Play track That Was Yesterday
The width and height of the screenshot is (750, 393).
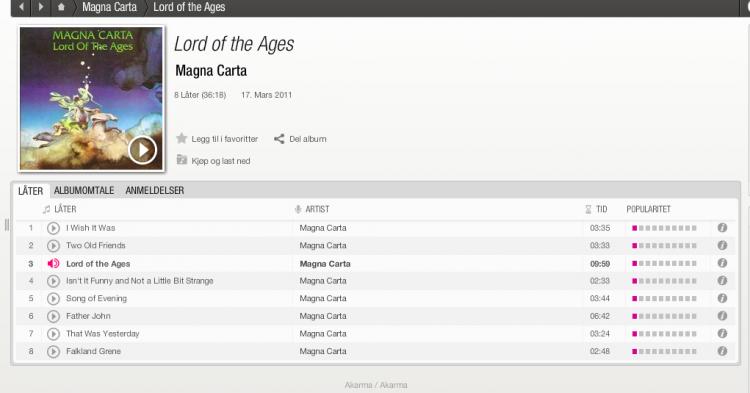[53, 334]
